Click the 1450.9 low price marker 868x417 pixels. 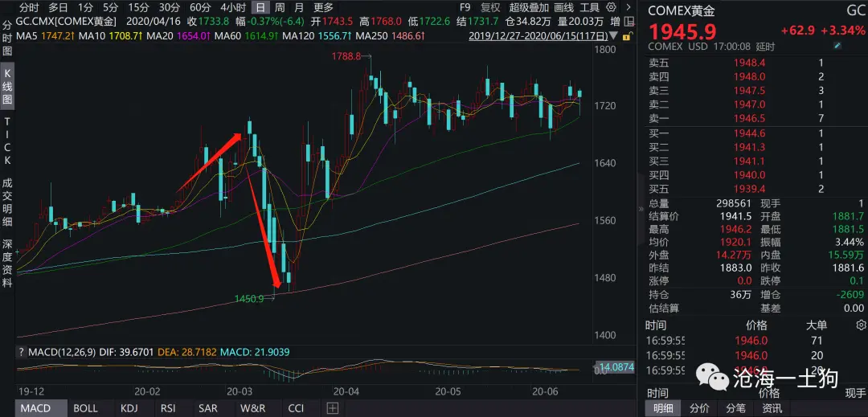[x=249, y=299]
